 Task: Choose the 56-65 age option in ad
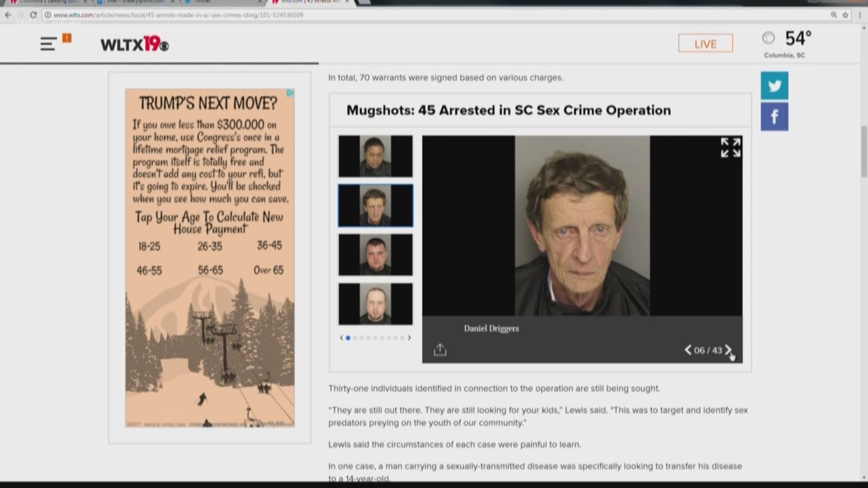[x=210, y=270]
